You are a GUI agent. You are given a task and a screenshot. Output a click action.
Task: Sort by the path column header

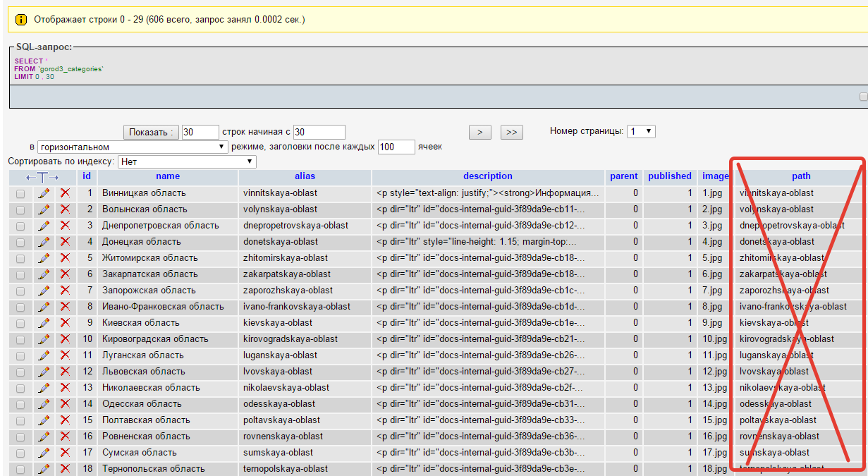(801, 176)
